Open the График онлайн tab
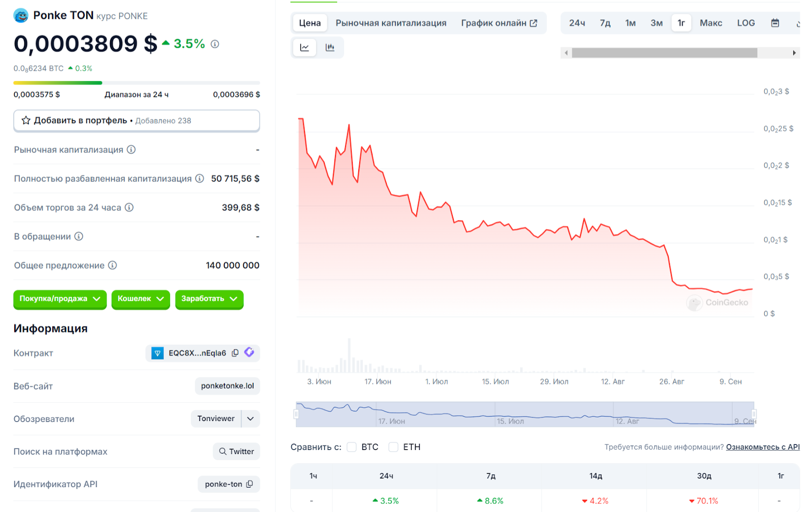Screen dimensions: 812x512 tap(499, 23)
